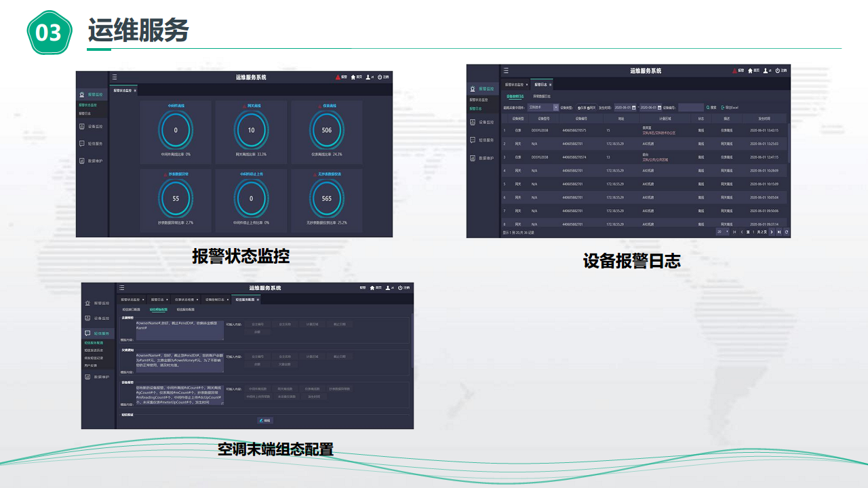Open the 艾科技术 middleware dropdown
The width and height of the screenshot is (868, 488).
(543, 107)
